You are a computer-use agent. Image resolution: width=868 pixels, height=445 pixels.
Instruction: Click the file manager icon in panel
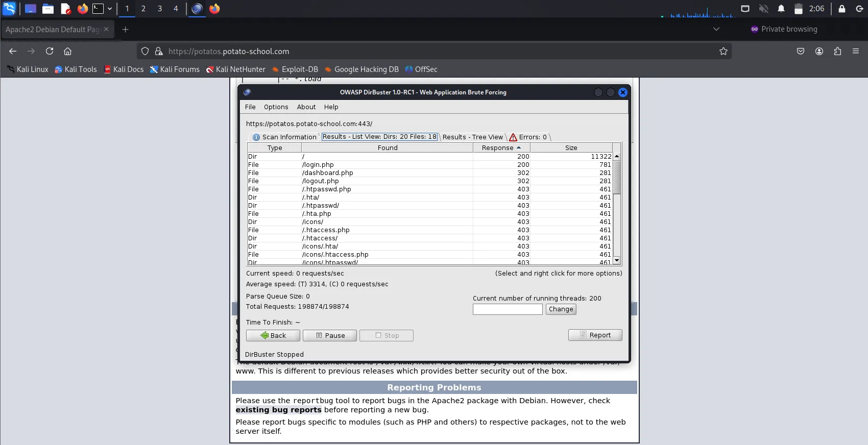pyautogui.click(x=48, y=9)
